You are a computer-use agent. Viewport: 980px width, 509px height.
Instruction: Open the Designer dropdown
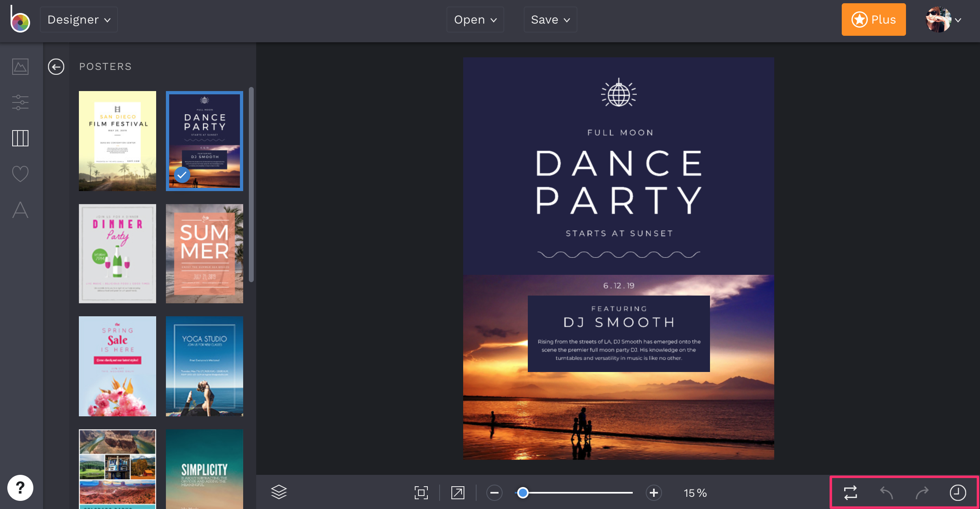click(79, 20)
